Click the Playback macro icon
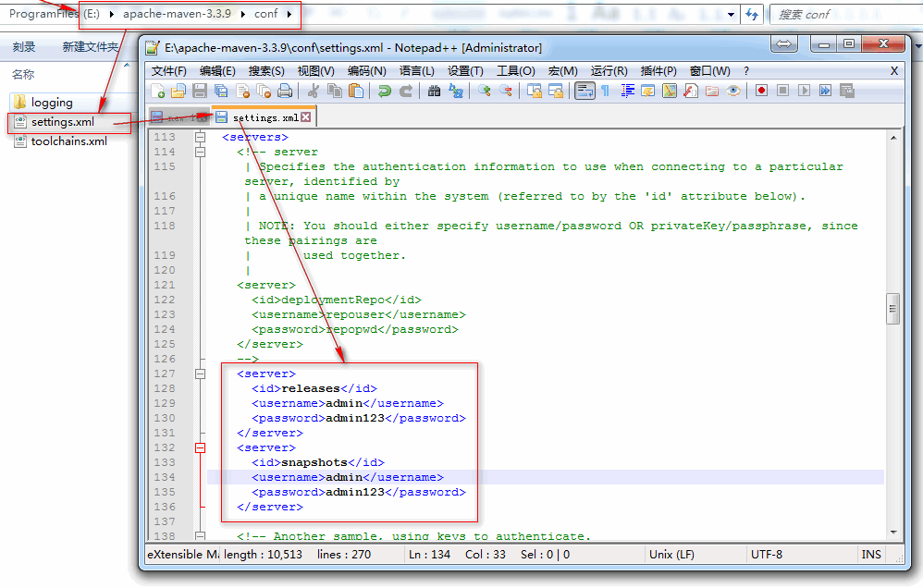Image resolution: width=923 pixels, height=588 pixels. (804, 91)
